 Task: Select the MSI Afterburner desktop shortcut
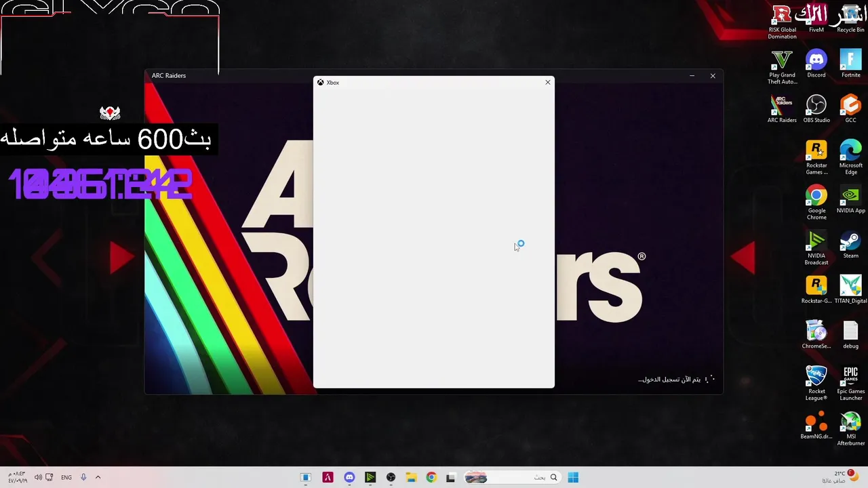[850, 429]
